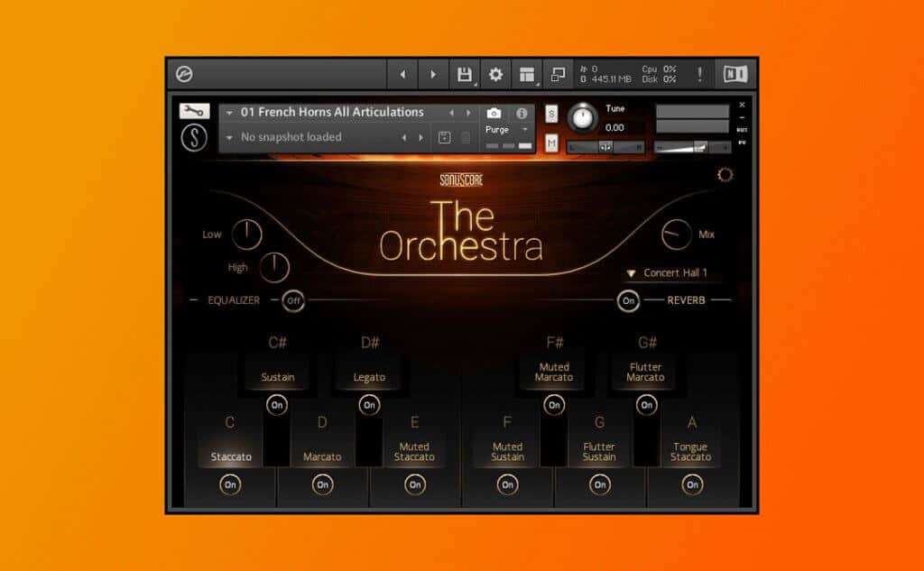Open snapshot view with the camera icon
The width and height of the screenshot is (924, 571).
click(494, 113)
